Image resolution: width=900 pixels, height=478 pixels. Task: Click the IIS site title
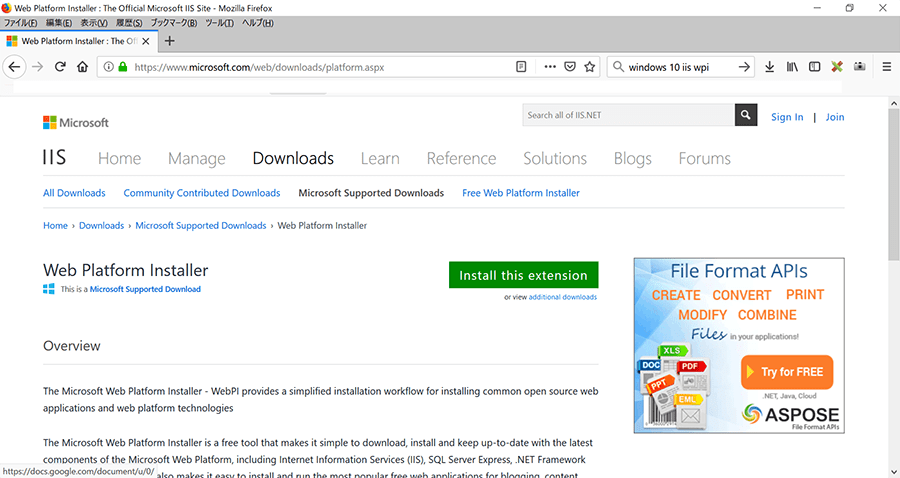coord(55,157)
